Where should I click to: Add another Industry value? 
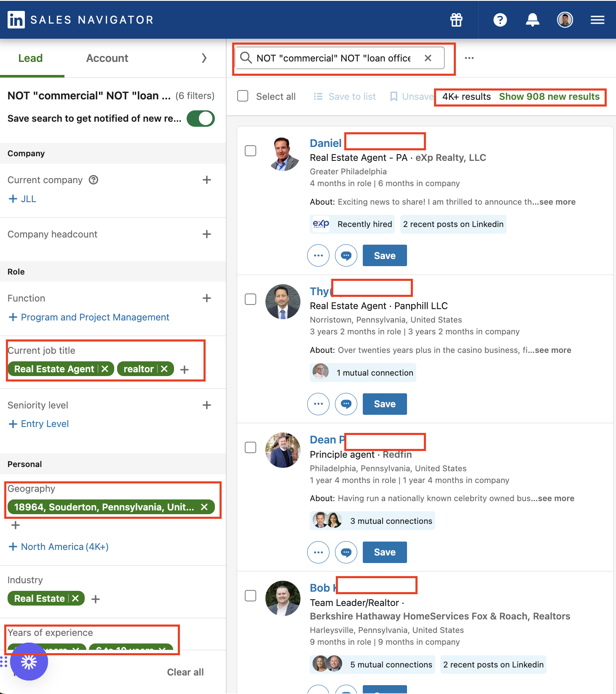click(96, 599)
